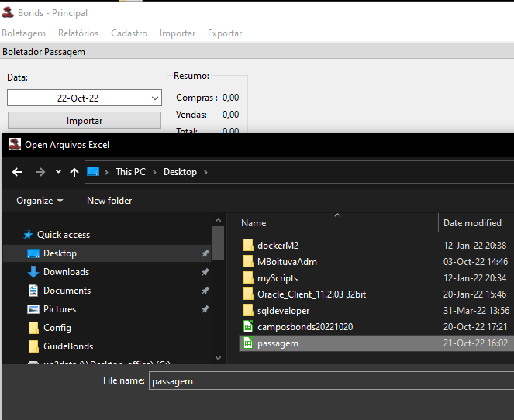Open the Organize dropdown menu

tap(40, 201)
